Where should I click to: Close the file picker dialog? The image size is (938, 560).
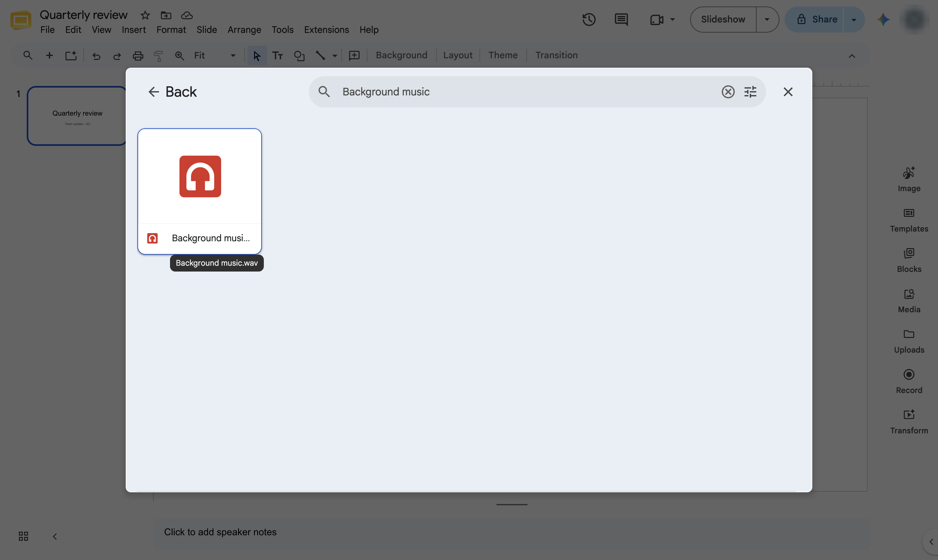788,92
